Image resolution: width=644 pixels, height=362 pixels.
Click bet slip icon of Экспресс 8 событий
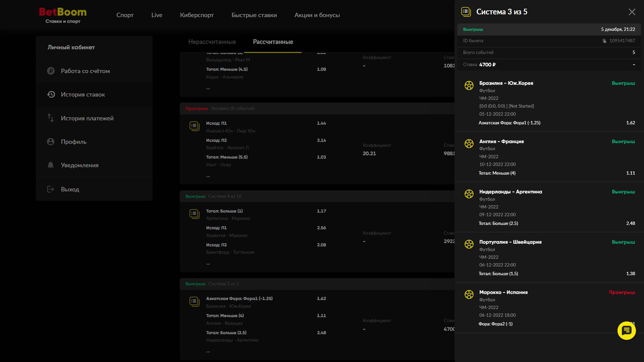coord(194,126)
